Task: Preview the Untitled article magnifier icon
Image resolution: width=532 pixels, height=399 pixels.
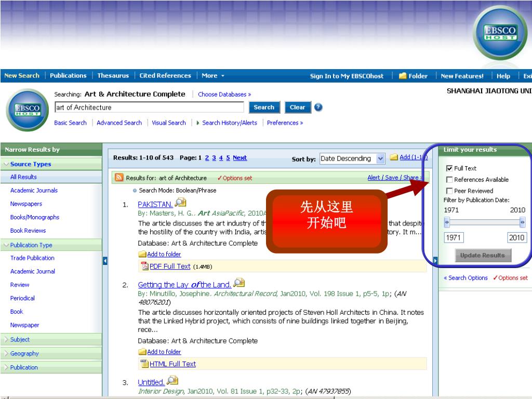Action: point(172,380)
